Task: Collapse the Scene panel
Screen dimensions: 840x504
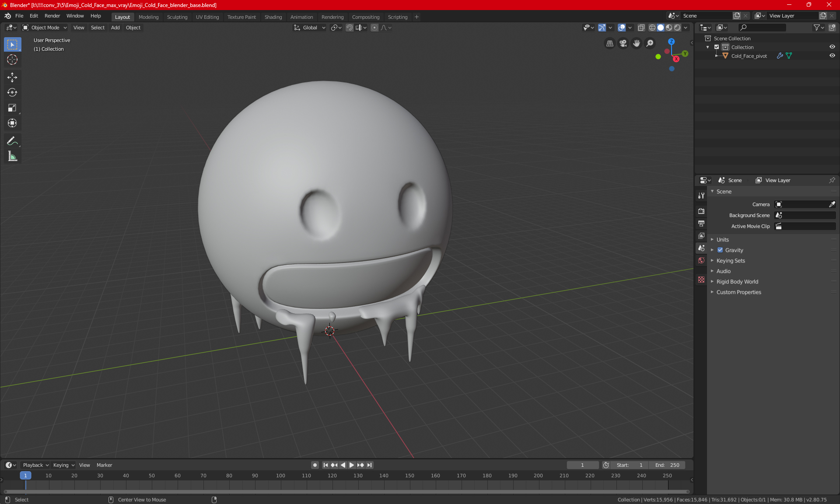Action: pyautogui.click(x=724, y=191)
